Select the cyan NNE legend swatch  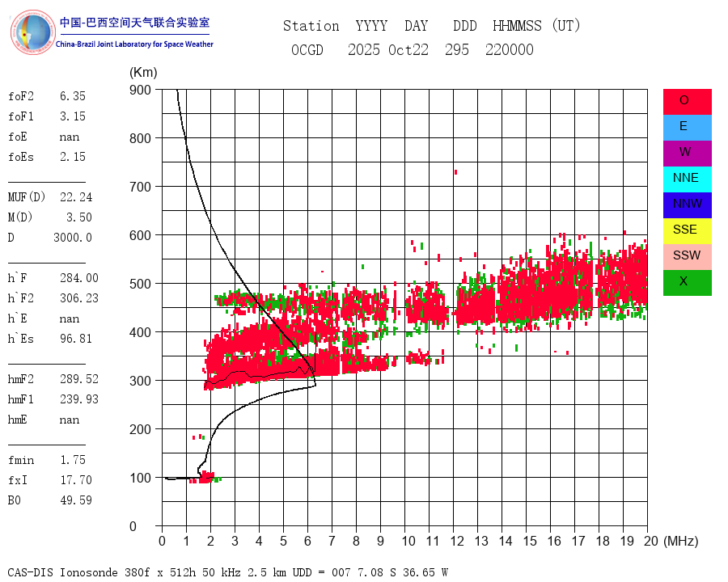point(687,179)
